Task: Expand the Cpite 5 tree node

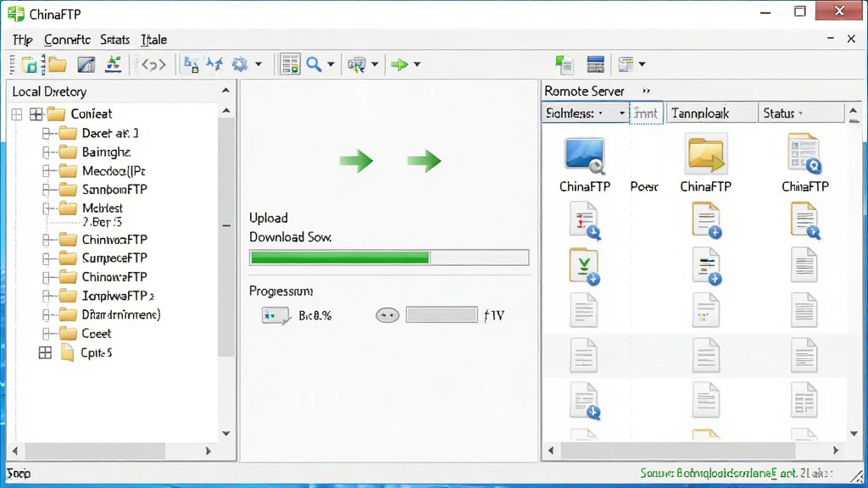Action: click(x=45, y=352)
